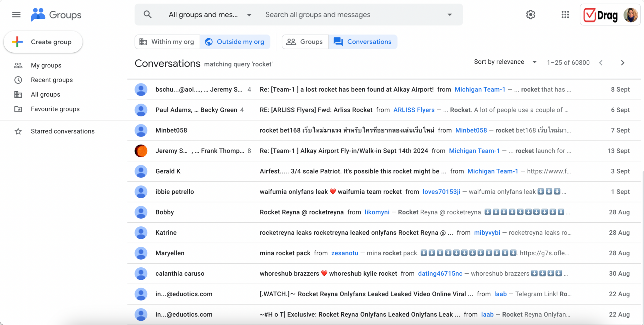Open the lost rocket at Alkay Airport conversation

point(346,90)
